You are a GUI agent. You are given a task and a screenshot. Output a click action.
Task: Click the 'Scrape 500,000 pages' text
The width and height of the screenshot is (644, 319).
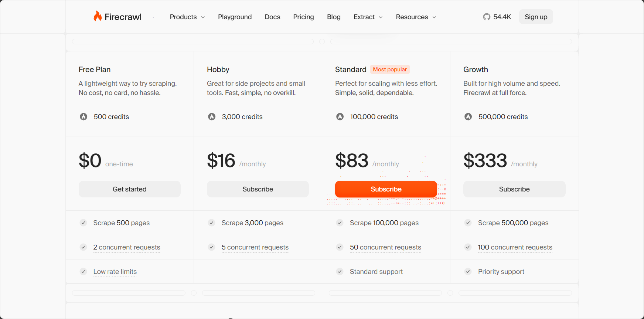(x=513, y=223)
